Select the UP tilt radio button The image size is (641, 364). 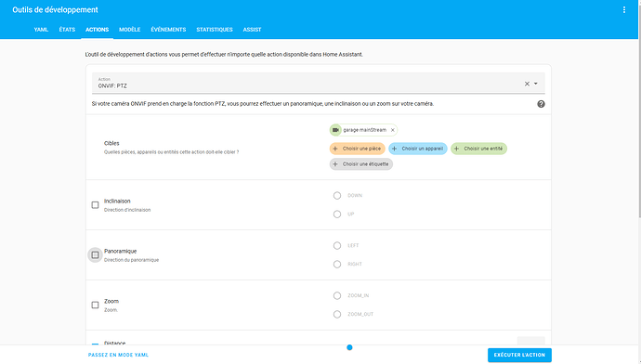point(337,214)
